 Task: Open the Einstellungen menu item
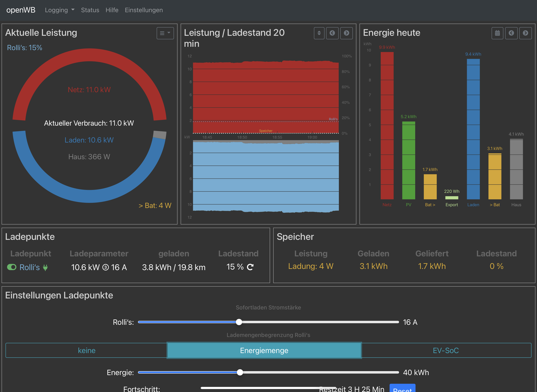coord(144,10)
